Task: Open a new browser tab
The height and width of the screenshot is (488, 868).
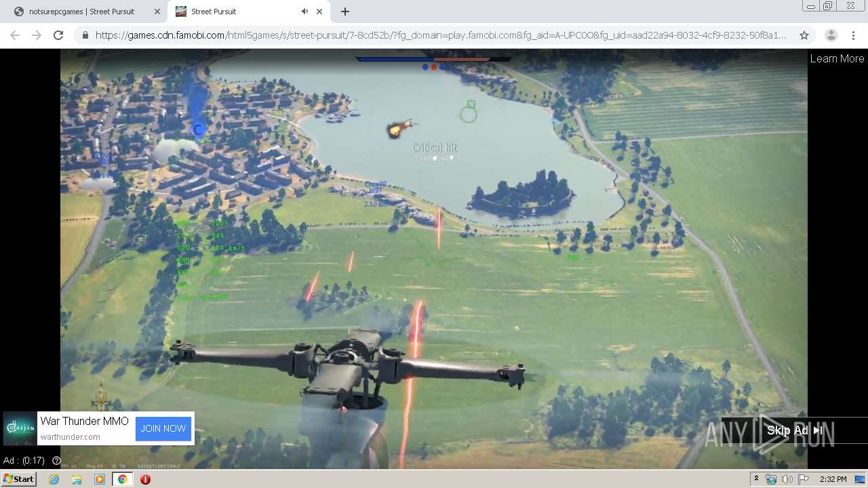Action: (345, 12)
